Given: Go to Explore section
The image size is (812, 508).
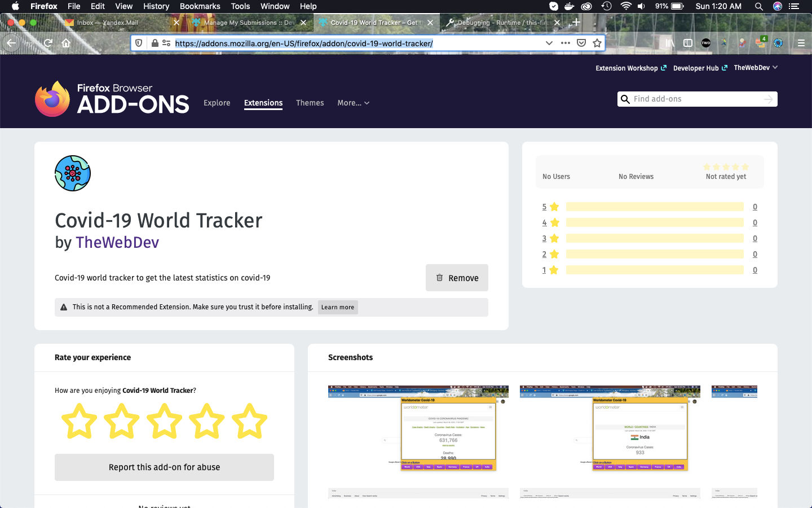Looking at the screenshot, I should click(217, 103).
